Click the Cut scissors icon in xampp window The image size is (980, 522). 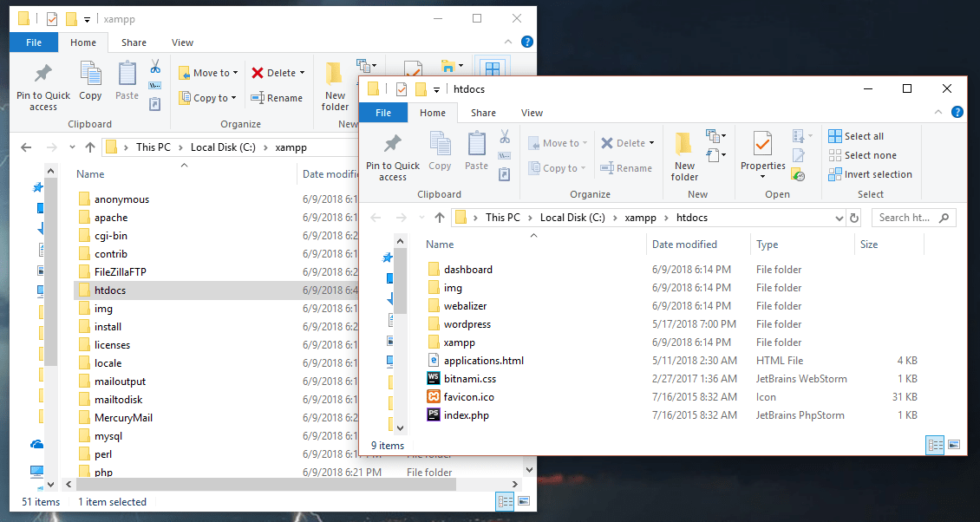click(155, 66)
